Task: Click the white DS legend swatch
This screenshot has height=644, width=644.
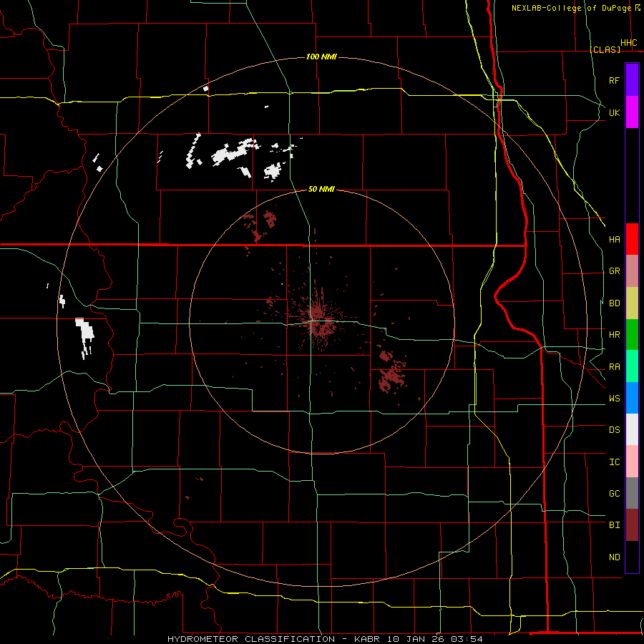Action: (632, 429)
